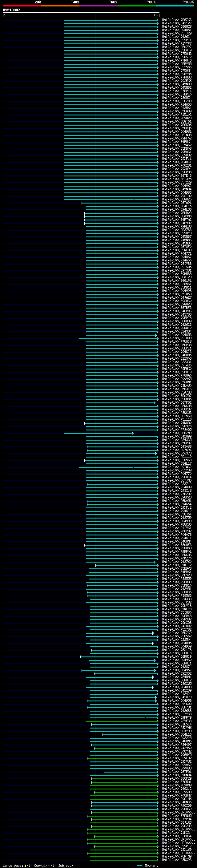Select label UniRef100_P34497
This screenshot has height=868, width=197.
pyautogui.click(x=177, y=745)
